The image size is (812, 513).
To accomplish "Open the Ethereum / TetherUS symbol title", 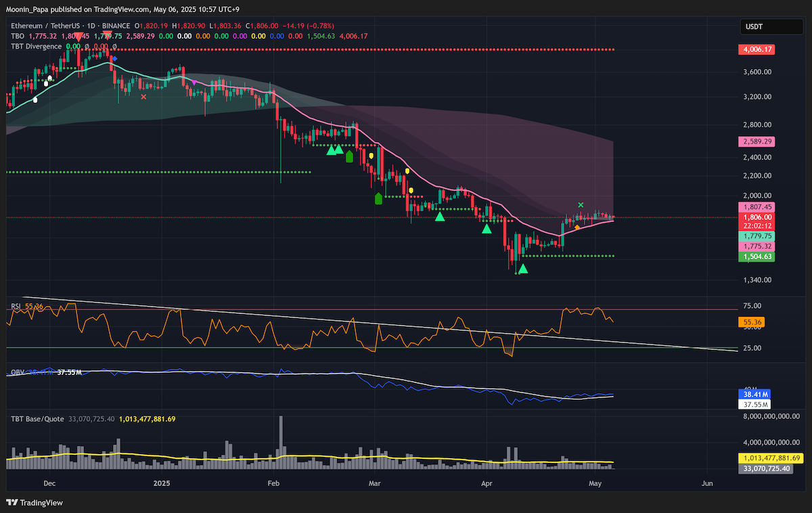I will [49, 26].
